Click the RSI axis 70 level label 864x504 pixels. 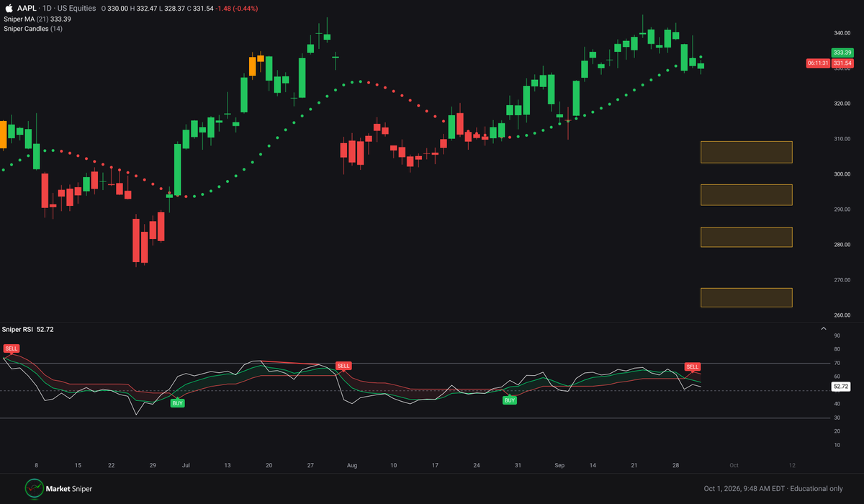(837, 363)
